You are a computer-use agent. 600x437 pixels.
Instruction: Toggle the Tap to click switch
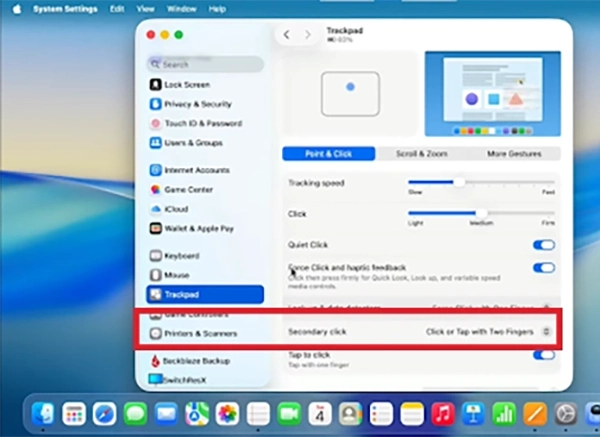pyautogui.click(x=544, y=355)
